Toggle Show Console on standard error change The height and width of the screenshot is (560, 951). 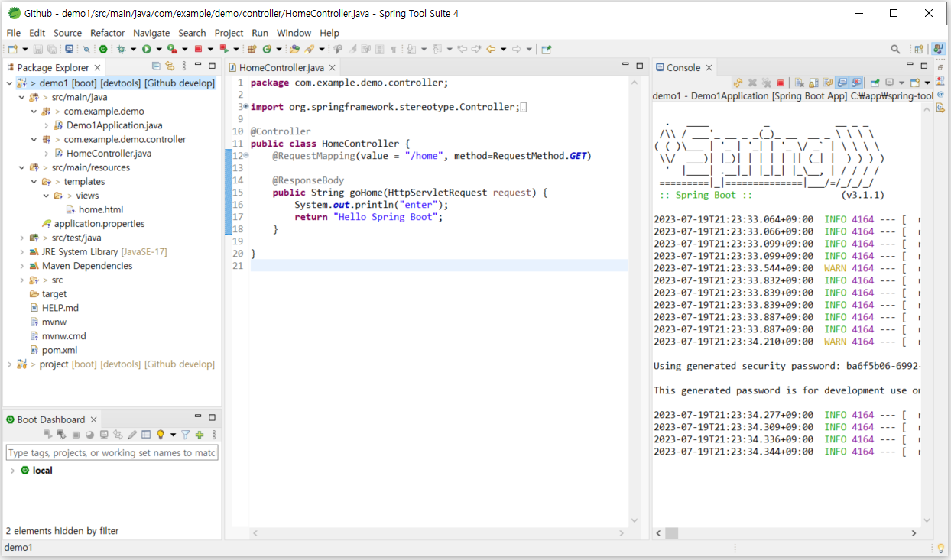pyautogui.click(x=855, y=83)
